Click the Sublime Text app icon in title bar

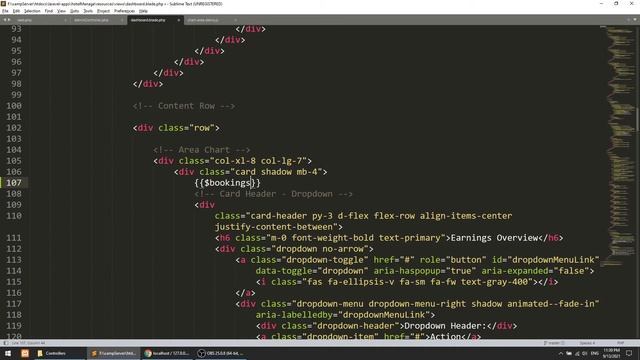(x=4, y=4)
